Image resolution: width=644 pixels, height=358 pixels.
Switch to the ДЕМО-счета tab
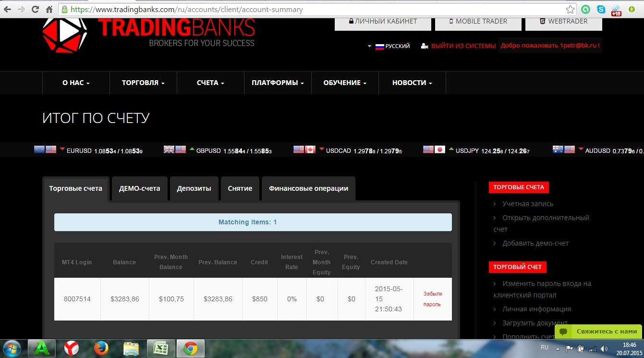[139, 188]
